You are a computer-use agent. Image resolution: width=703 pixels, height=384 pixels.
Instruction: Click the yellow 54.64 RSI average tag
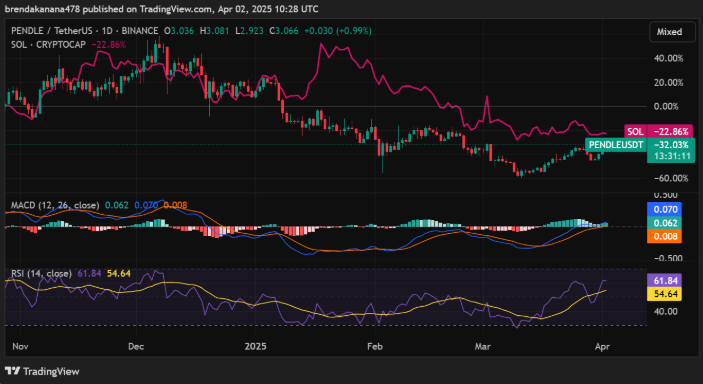(664, 294)
